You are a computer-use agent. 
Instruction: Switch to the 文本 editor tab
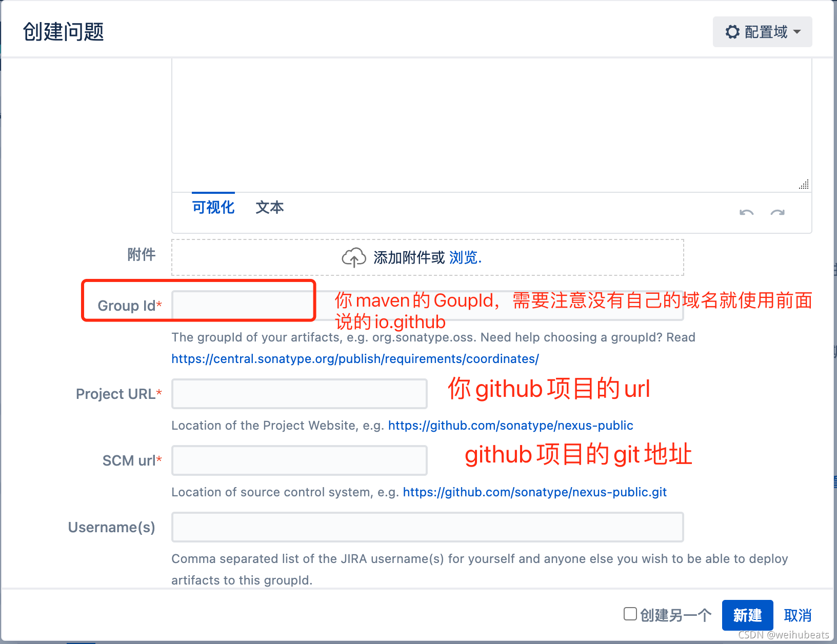[270, 207]
